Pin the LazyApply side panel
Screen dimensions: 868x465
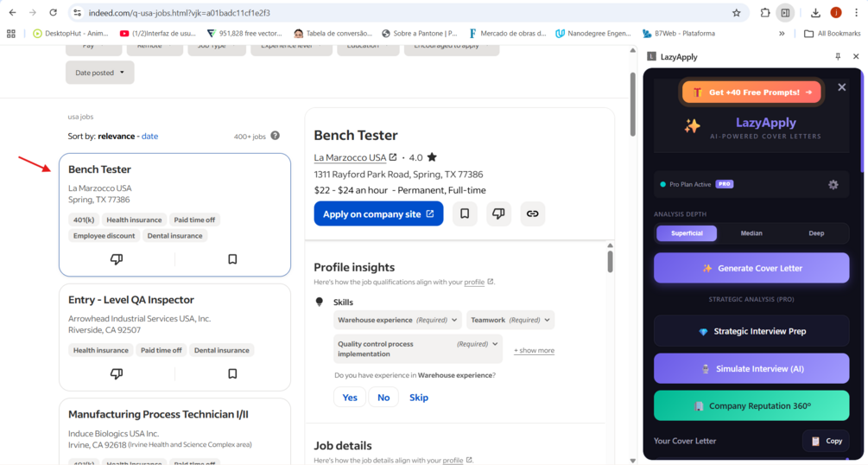(838, 56)
